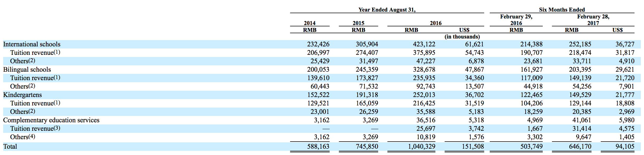Click the Six Months Ended header
Image resolution: width=644 pixels, height=155 pixels.
tap(562, 10)
